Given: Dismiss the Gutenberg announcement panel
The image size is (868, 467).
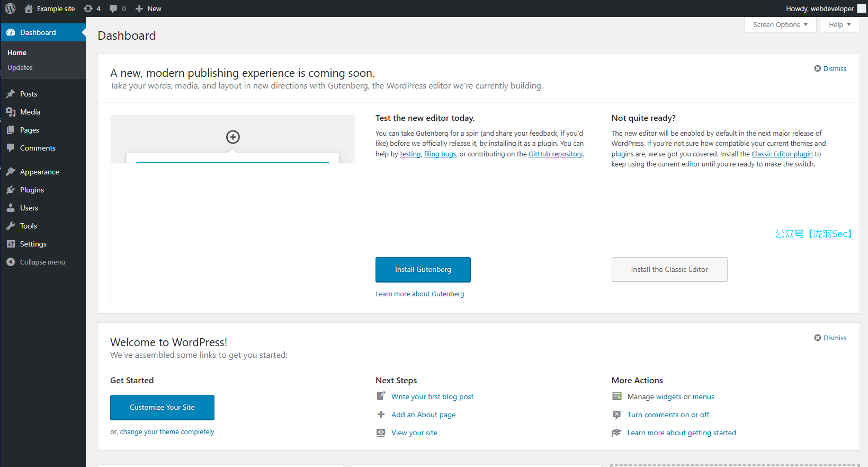Looking at the screenshot, I should pos(830,68).
